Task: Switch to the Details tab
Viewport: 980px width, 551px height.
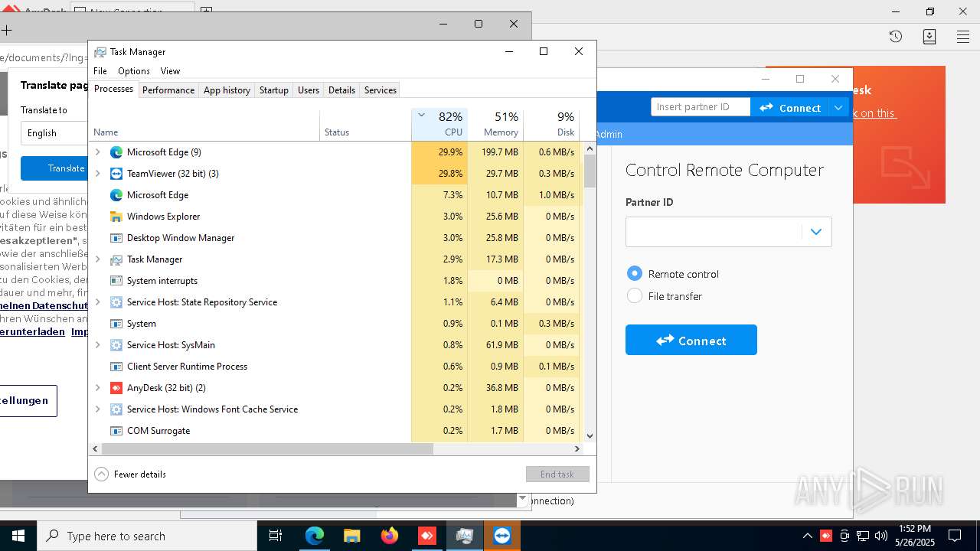Action: tap(341, 90)
